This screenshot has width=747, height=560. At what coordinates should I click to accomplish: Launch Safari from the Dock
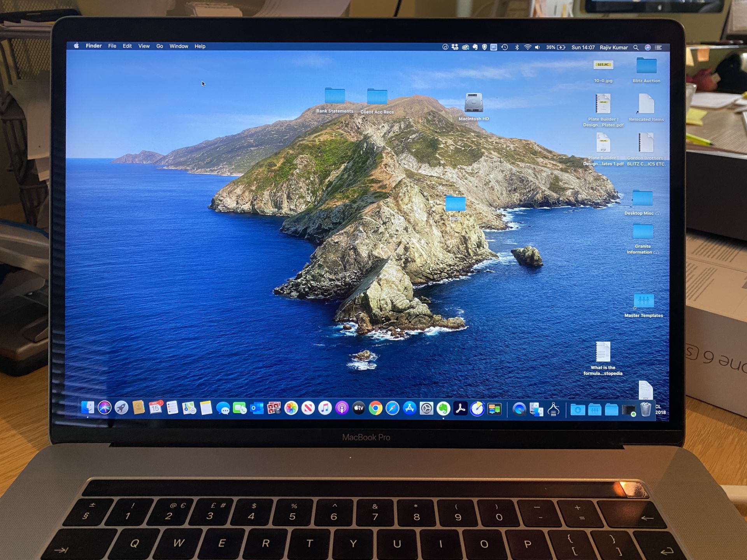(x=393, y=408)
